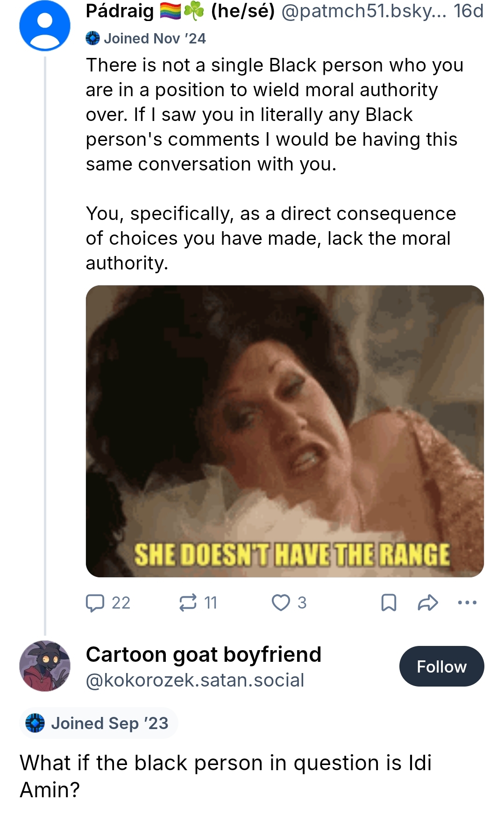Toggle the bookmark on Pádraig's post
504x815 pixels.
click(x=389, y=602)
